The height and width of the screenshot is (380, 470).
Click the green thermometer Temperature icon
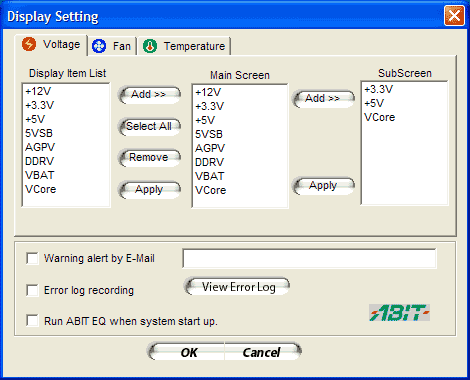pos(150,46)
